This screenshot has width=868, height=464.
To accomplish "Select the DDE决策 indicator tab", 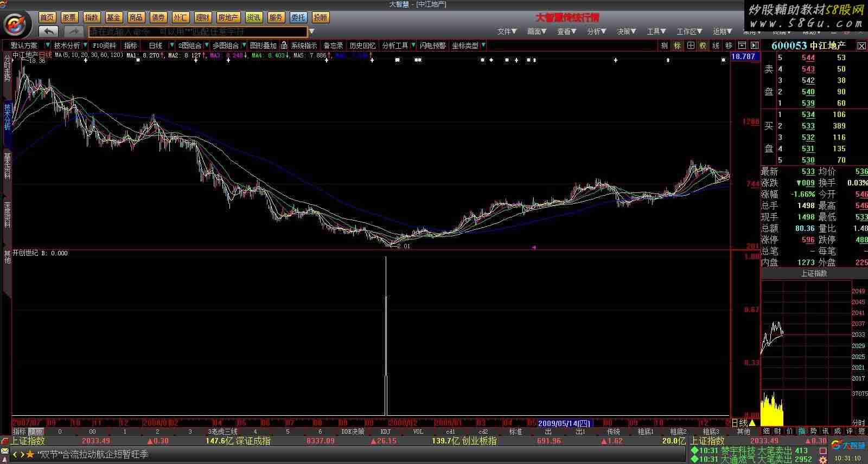I will 353,431.
